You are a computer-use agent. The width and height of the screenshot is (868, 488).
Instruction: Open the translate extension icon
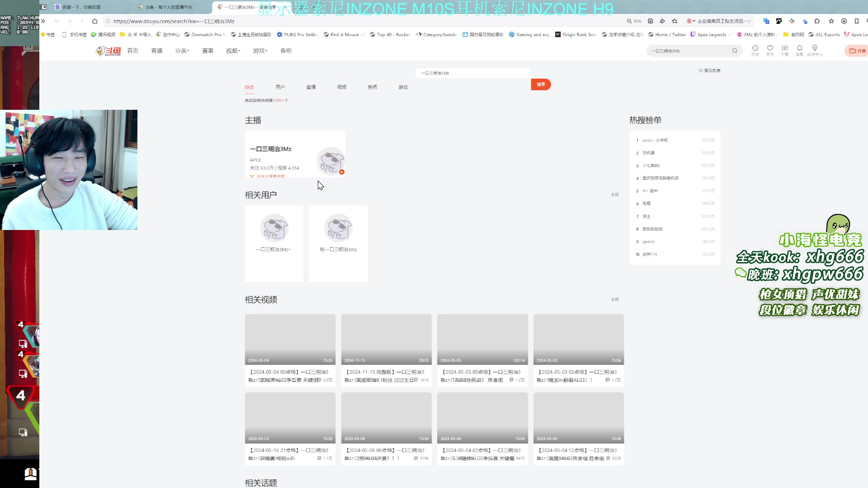tap(766, 21)
